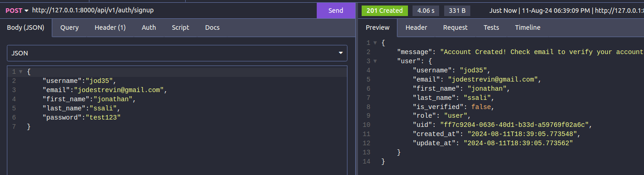Click the 201 Created status badge

[385, 11]
